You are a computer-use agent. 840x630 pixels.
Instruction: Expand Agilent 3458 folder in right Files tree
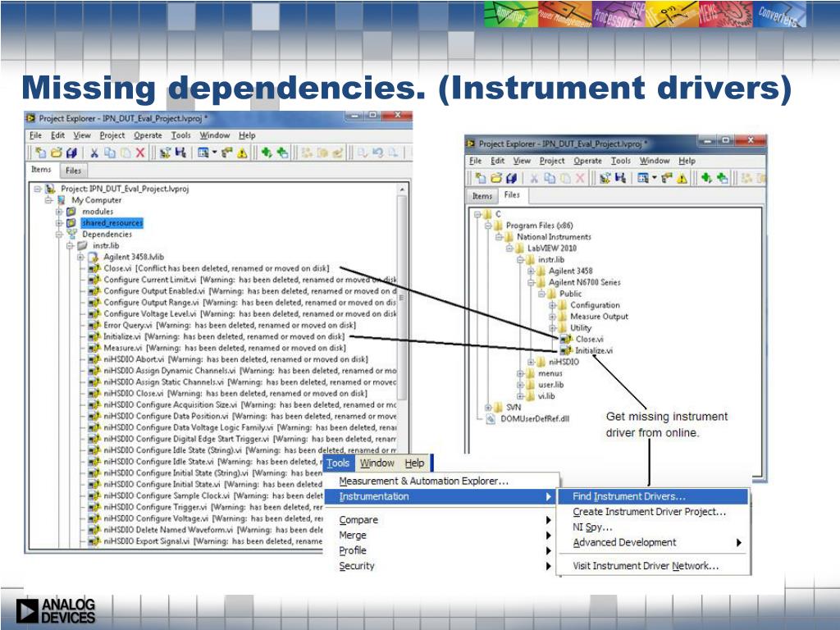pyautogui.click(x=531, y=271)
